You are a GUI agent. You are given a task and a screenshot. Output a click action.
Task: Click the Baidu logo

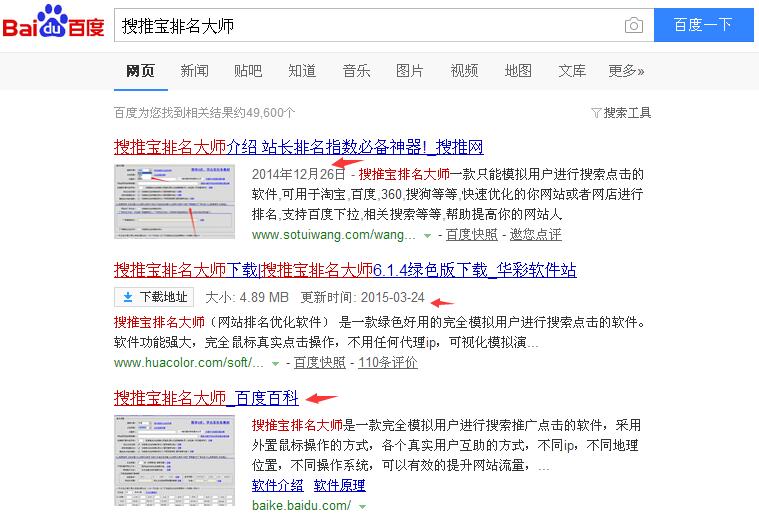click(53, 23)
